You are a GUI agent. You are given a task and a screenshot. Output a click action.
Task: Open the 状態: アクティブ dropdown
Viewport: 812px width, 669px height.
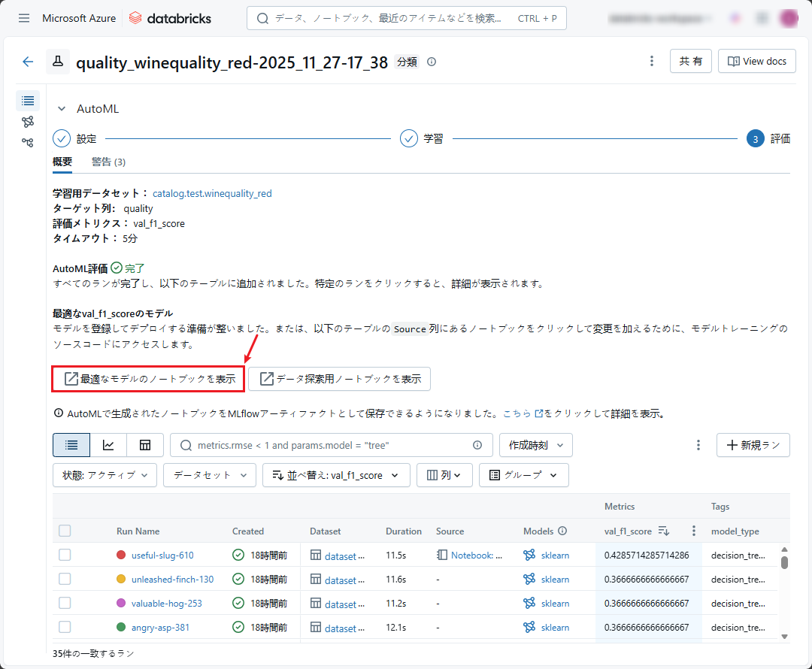(105, 475)
